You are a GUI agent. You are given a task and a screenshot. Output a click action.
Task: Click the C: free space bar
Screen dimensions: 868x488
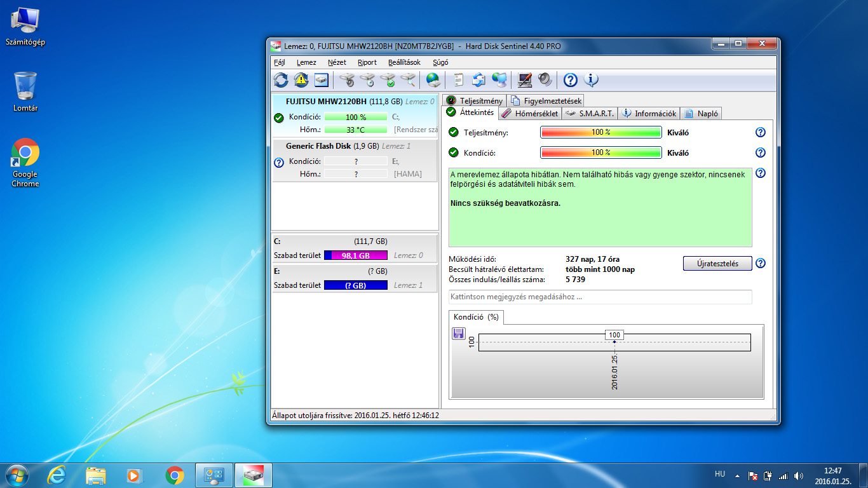(356, 255)
